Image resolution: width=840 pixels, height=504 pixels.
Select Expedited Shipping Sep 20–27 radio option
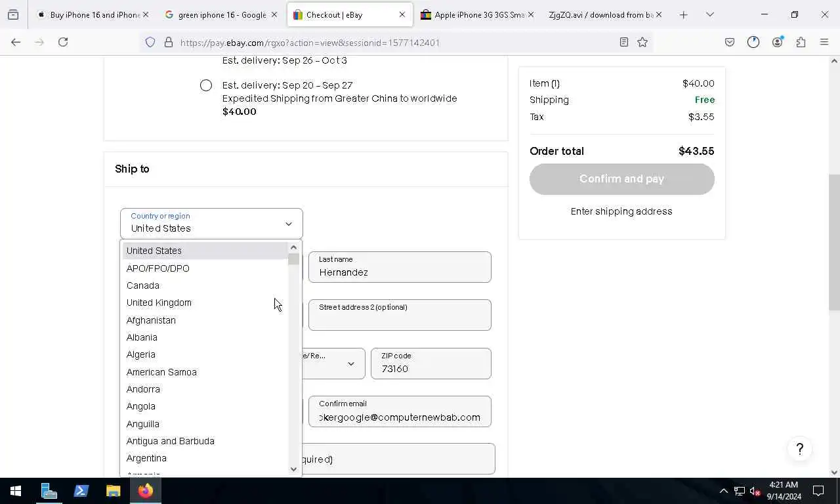[206, 85]
